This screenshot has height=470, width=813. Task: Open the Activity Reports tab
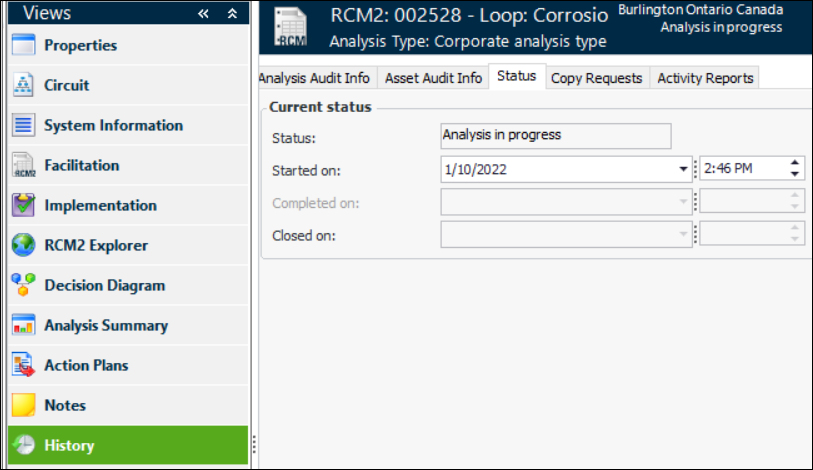tap(705, 78)
